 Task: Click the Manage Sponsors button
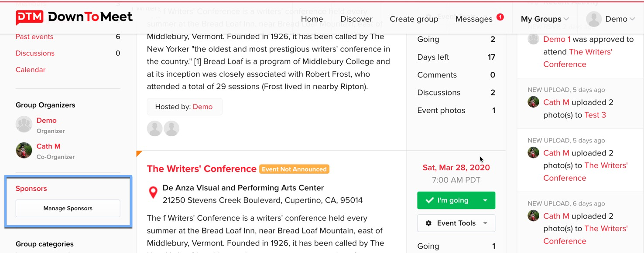click(68, 208)
